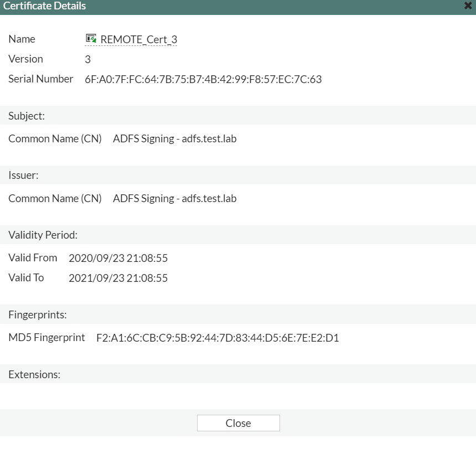The width and height of the screenshot is (476, 464).
Task: Click the Subject common name ADFS Signing value
Action: [174, 139]
